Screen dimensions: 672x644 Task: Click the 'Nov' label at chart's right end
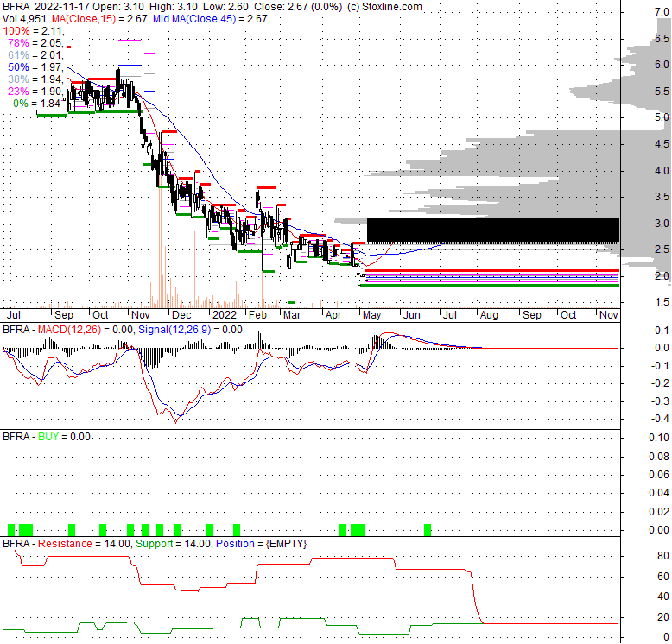tap(609, 315)
